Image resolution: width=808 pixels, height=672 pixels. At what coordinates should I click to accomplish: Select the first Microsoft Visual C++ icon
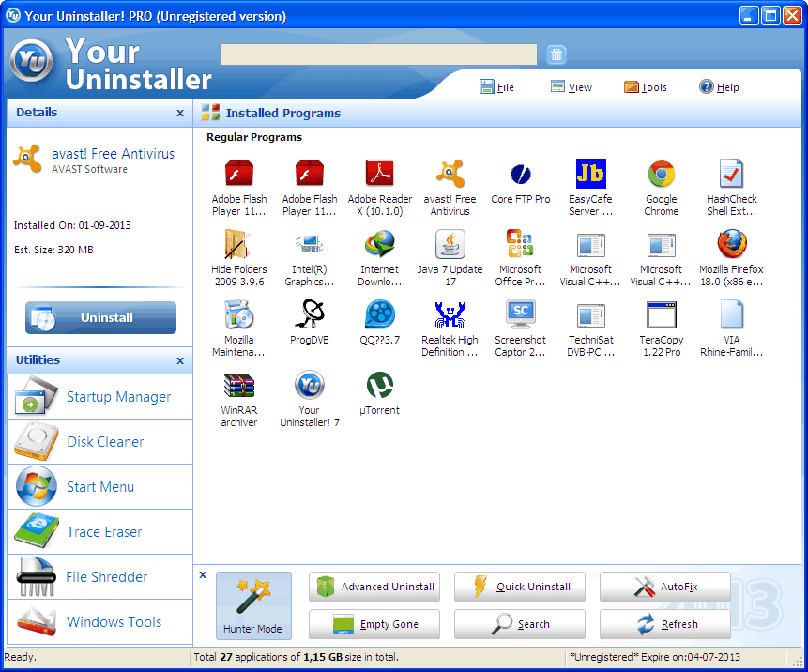click(x=590, y=244)
